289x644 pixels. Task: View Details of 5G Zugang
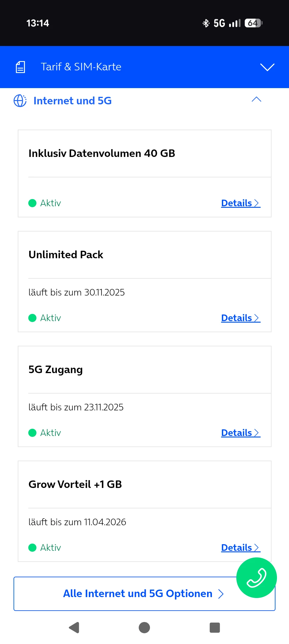click(x=240, y=433)
